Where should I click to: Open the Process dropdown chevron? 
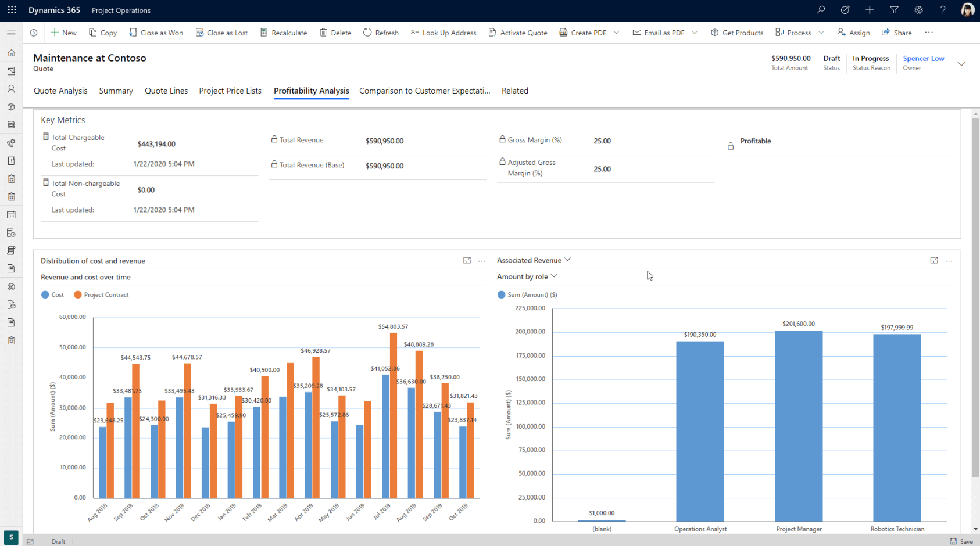click(820, 33)
